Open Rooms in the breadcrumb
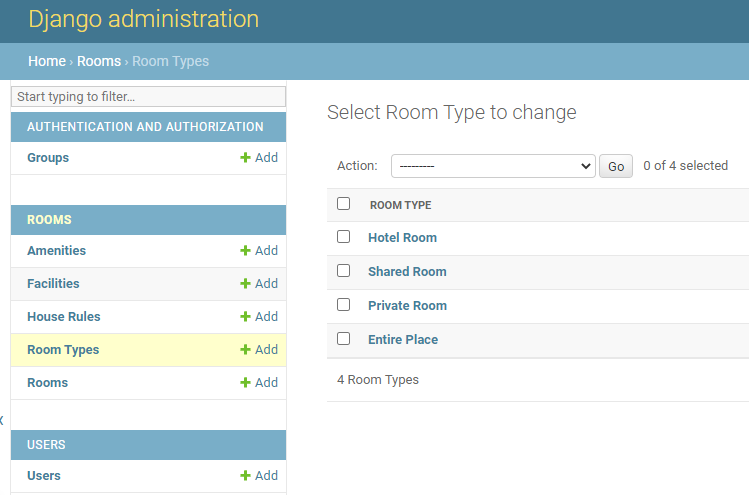Screen dimensions: 749x495 [99, 61]
